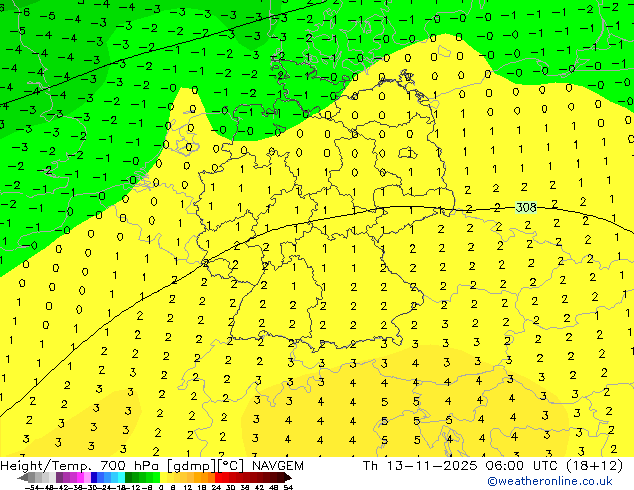Screen dimensions: 634x490
Task: Click the right arrow end of color legend
Action: [288, 478]
